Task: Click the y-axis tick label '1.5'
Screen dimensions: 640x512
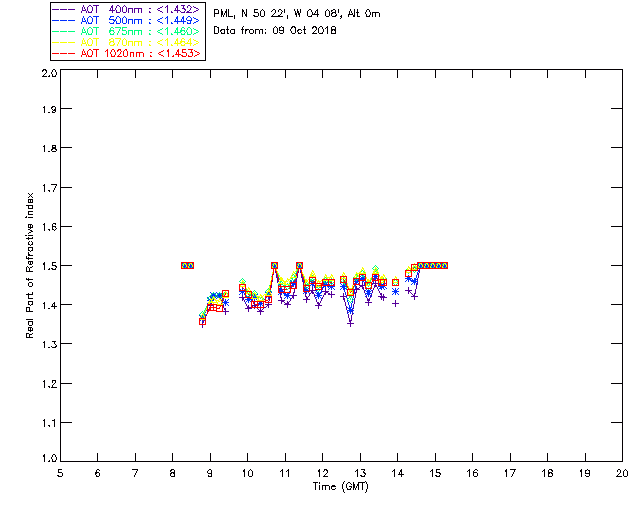Action: coord(49,266)
